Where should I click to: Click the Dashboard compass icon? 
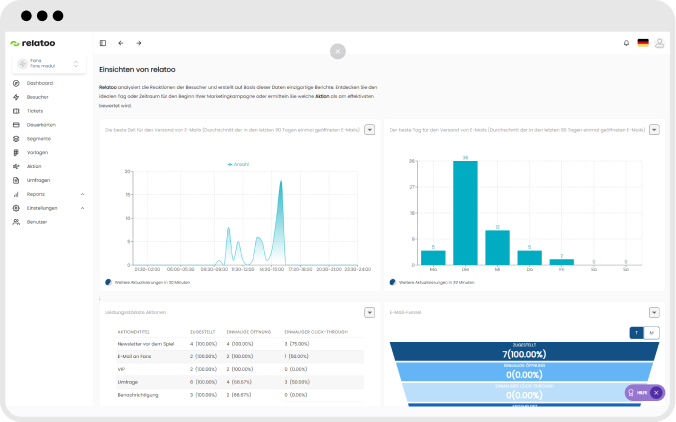16,83
